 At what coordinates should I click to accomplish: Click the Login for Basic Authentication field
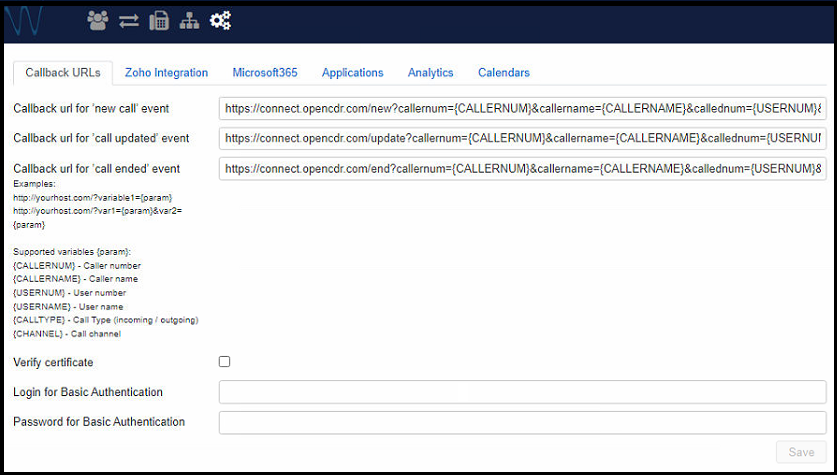[522, 392]
